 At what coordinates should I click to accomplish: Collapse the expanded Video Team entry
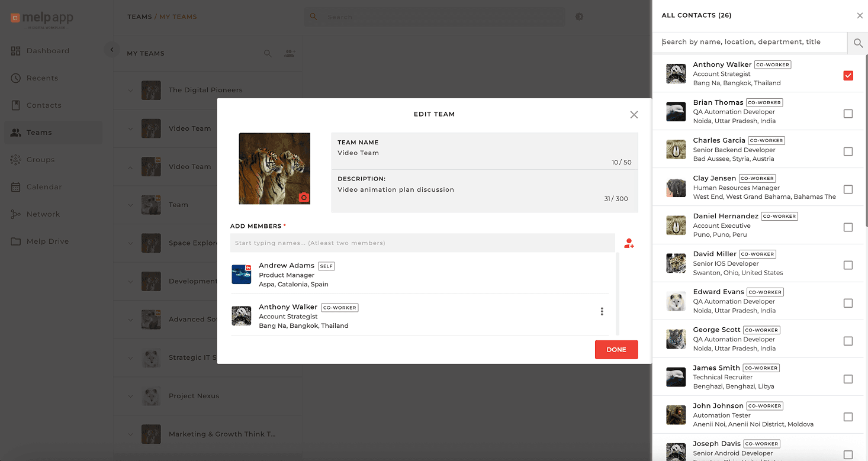click(x=130, y=166)
